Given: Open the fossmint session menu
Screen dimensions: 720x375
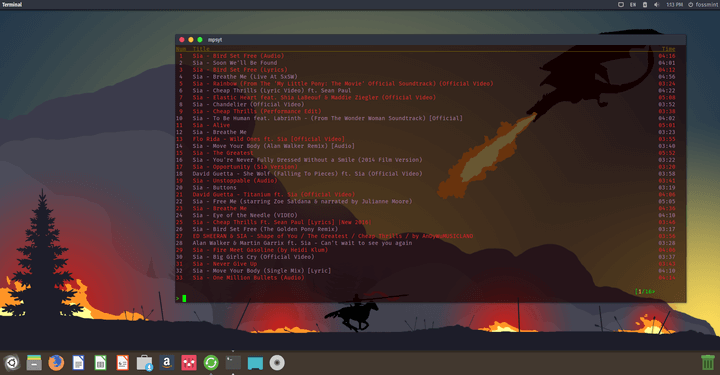Looking at the screenshot, I should tap(703, 5).
